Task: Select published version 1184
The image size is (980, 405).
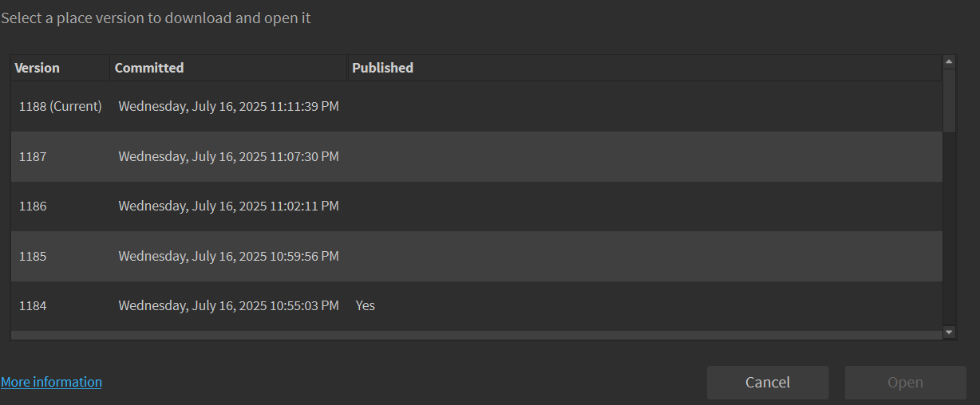Action: click(33, 305)
